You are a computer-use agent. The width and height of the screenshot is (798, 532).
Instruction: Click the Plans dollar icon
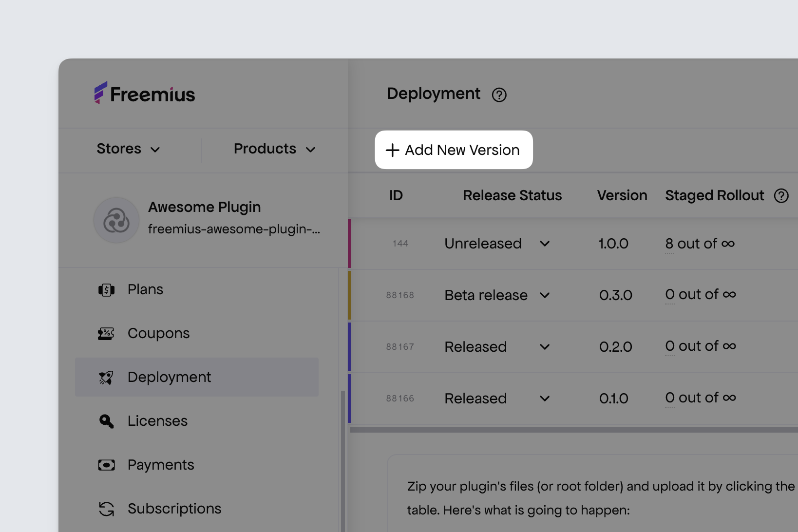point(106,290)
